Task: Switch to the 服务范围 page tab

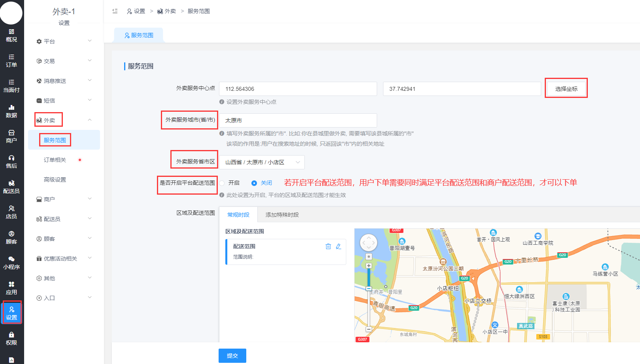Action: pyautogui.click(x=138, y=35)
